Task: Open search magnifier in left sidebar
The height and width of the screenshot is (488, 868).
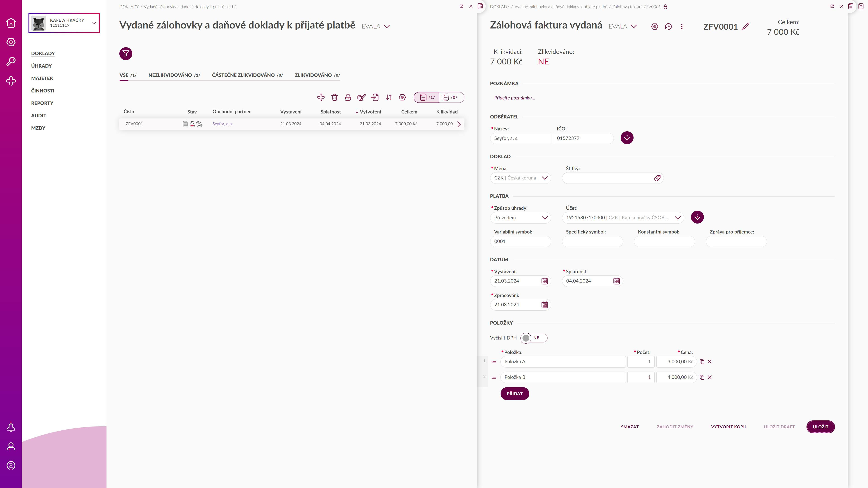Action: pos(11,61)
